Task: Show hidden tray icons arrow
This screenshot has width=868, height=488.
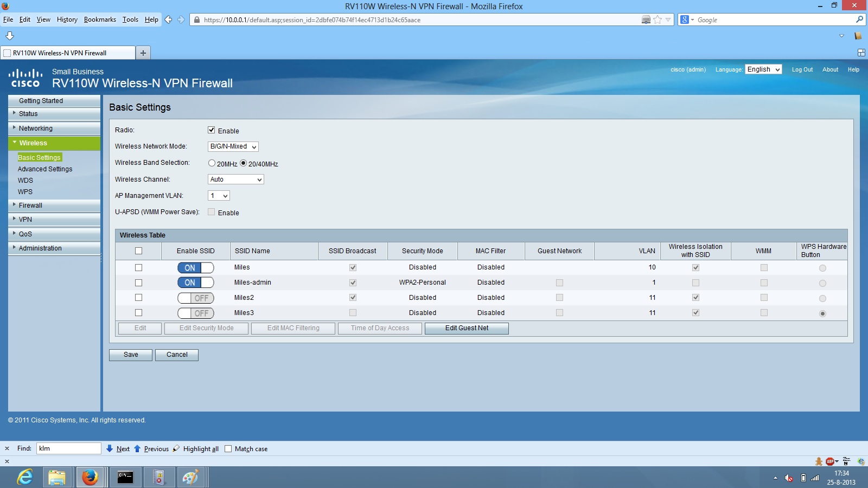Action: point(775,478)
